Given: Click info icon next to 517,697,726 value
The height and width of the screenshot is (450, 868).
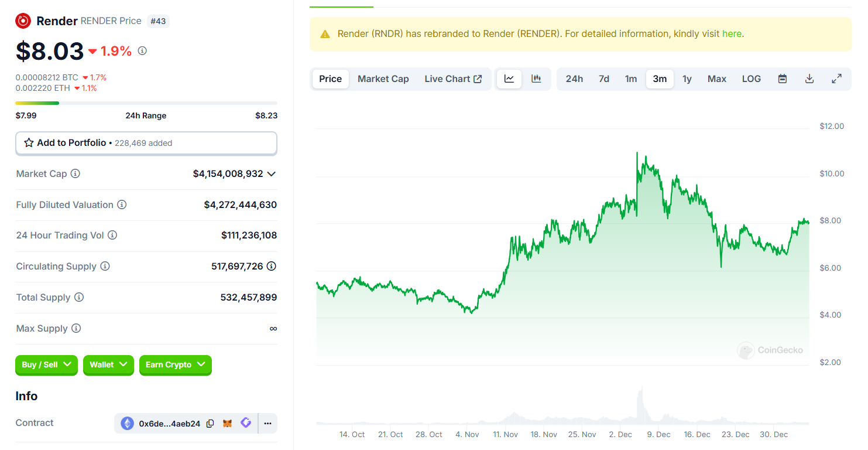Looking at the screenshot, I should pyautogui.click(x=272, y=266).
